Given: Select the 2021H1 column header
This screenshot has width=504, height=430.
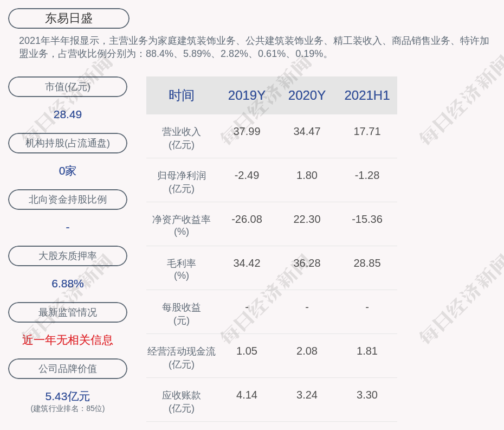Looking at the screenshot, I should click(x=367, y=95).
